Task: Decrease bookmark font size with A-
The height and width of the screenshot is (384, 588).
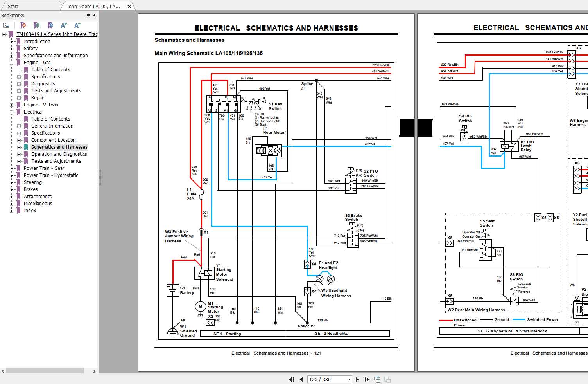Action: click(x=77, y=25)
